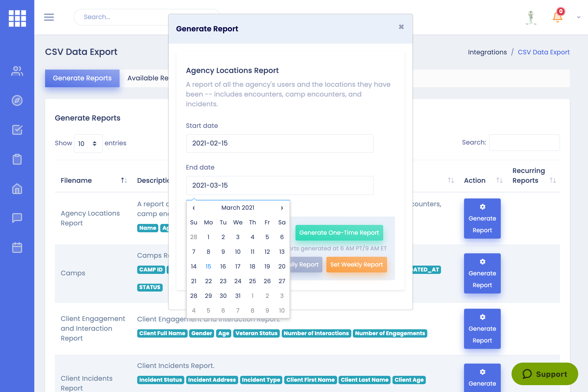The width and height of the screenshot is (588, 392).
Task: Open the users icon in sidebar
Action: [17, 71]
